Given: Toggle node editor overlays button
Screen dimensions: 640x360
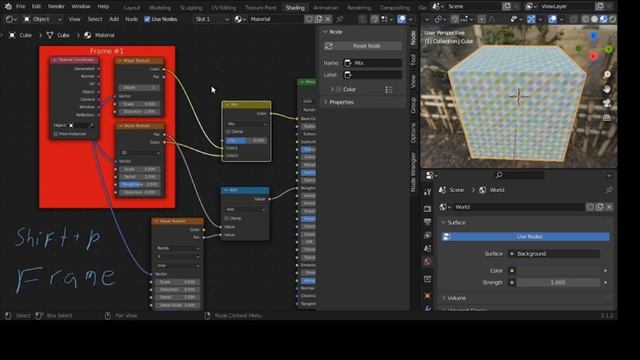Looking at the screenshot, I should pyautogui.click(x=402, y=19).
